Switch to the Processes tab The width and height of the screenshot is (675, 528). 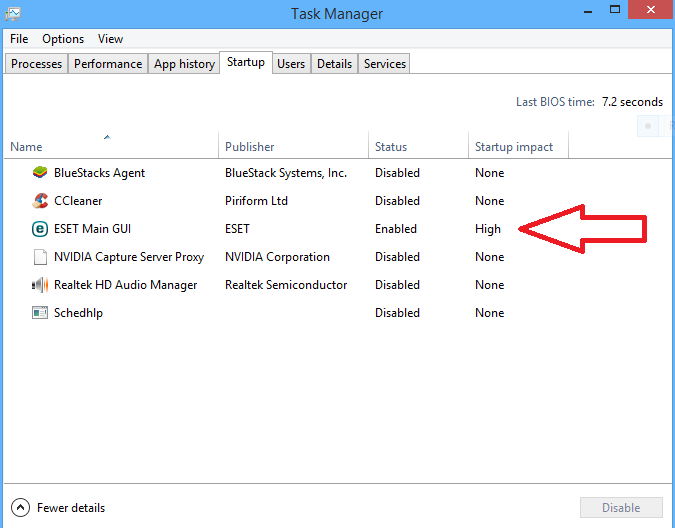(37, 64)
